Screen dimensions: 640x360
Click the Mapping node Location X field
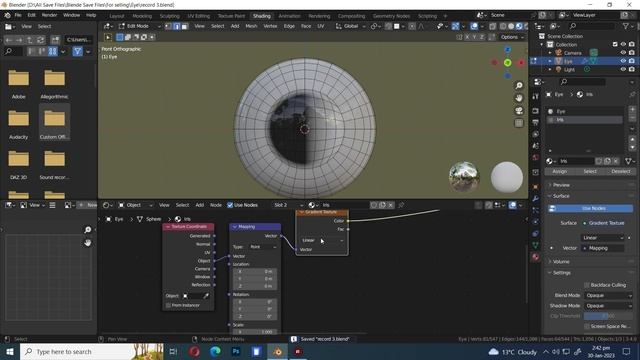coord(254,271)
